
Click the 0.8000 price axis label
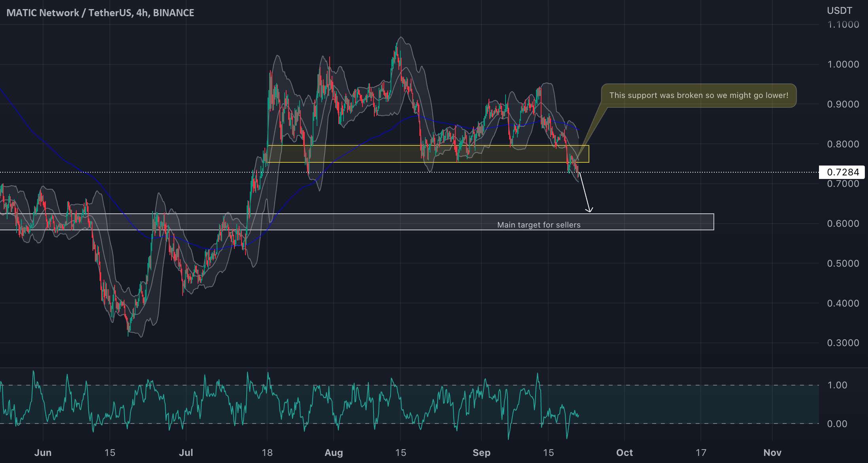pos(843,144)
